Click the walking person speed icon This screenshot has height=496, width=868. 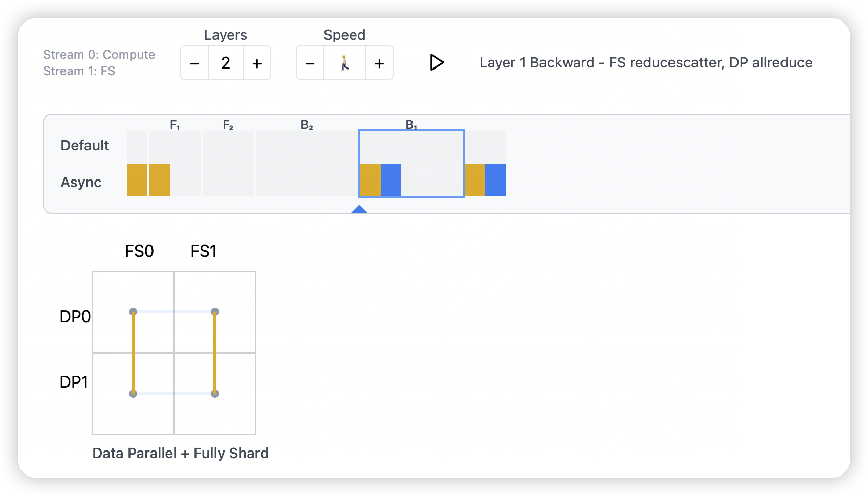click(x=344, y=63)
